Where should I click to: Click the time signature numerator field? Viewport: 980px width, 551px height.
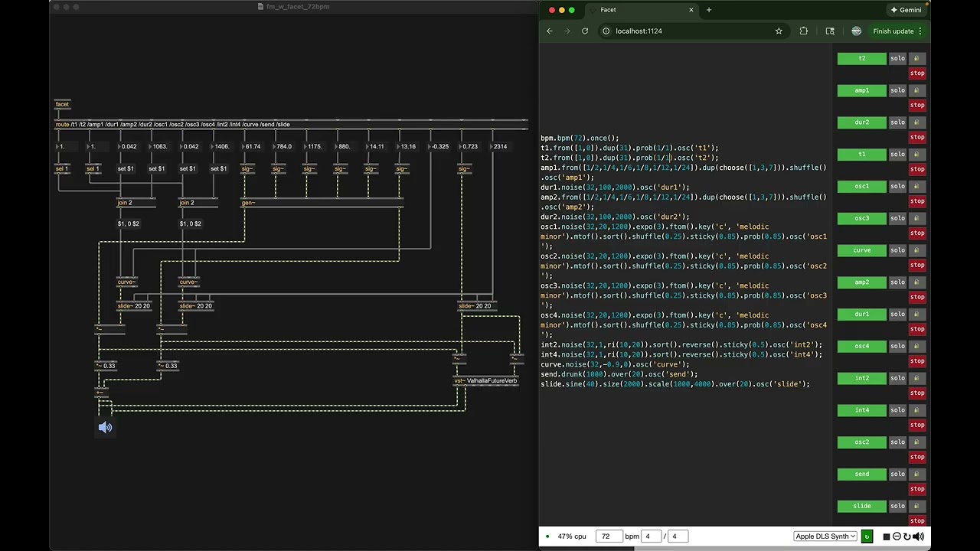coord(651,536)
